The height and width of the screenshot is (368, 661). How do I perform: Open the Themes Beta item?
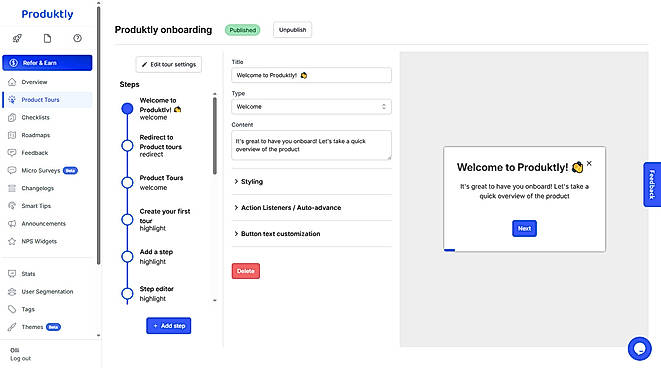click(47, 327)
